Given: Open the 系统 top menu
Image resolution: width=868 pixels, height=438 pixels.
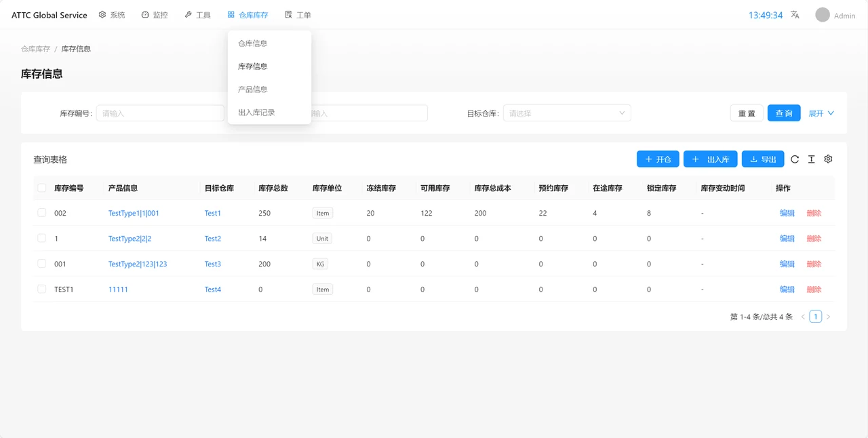Looking at the screenshot, I should click(x=112, y=15).
